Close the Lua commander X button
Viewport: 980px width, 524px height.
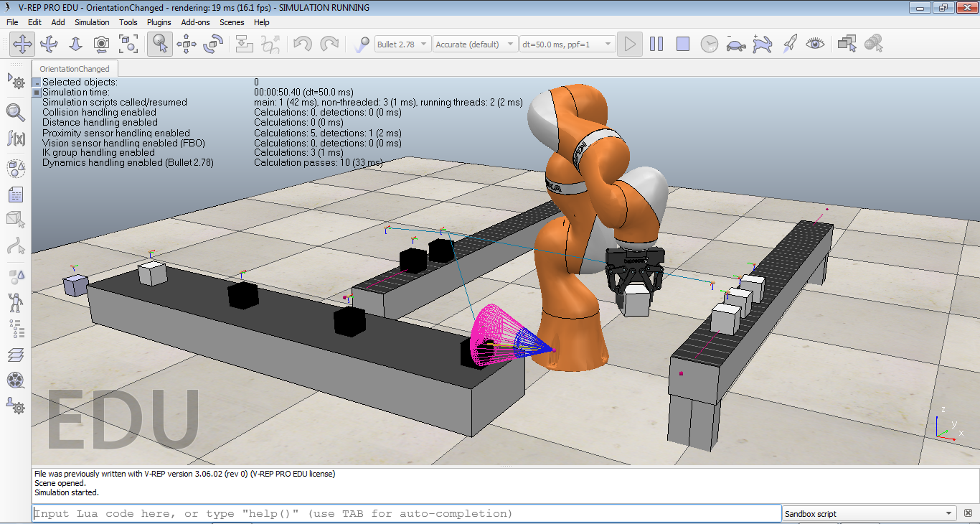[968, 513]
